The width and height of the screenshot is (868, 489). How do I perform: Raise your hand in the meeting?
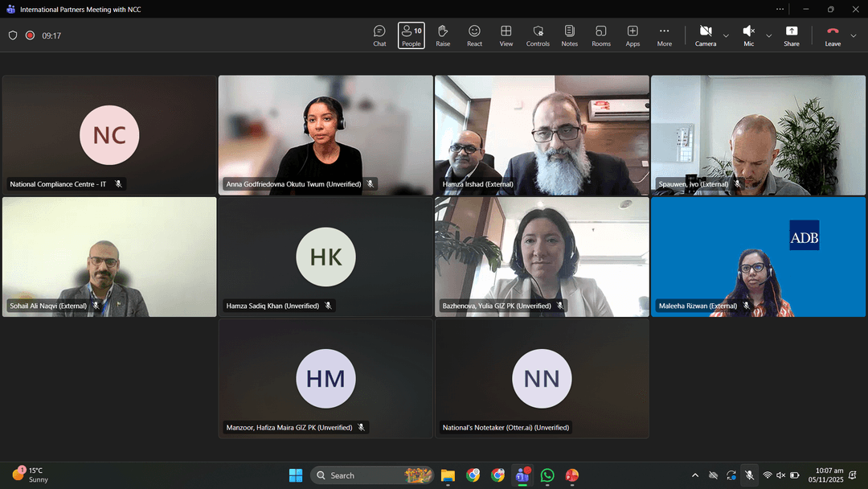[x=443, y=35]
